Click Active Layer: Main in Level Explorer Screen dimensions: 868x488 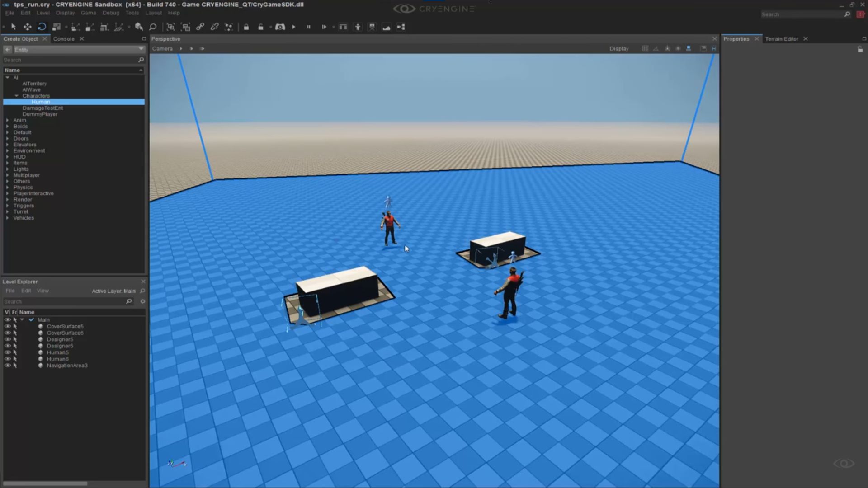(114, 291)
